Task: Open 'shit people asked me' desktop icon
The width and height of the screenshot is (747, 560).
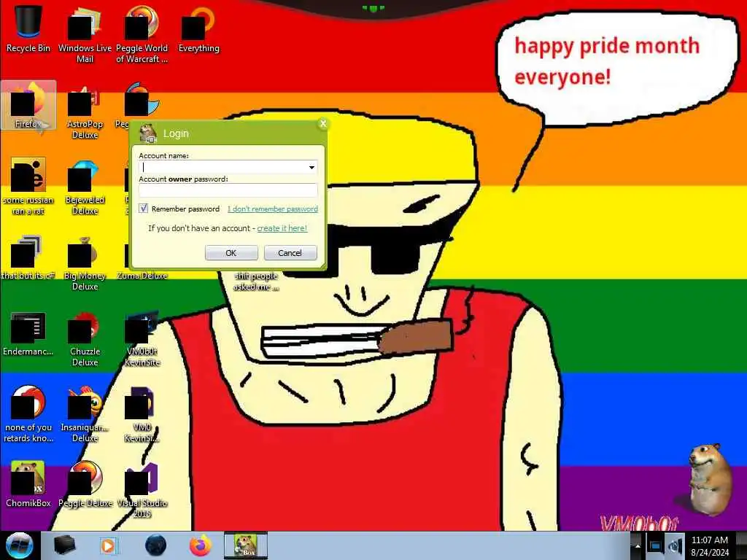Action: [256, 281]
